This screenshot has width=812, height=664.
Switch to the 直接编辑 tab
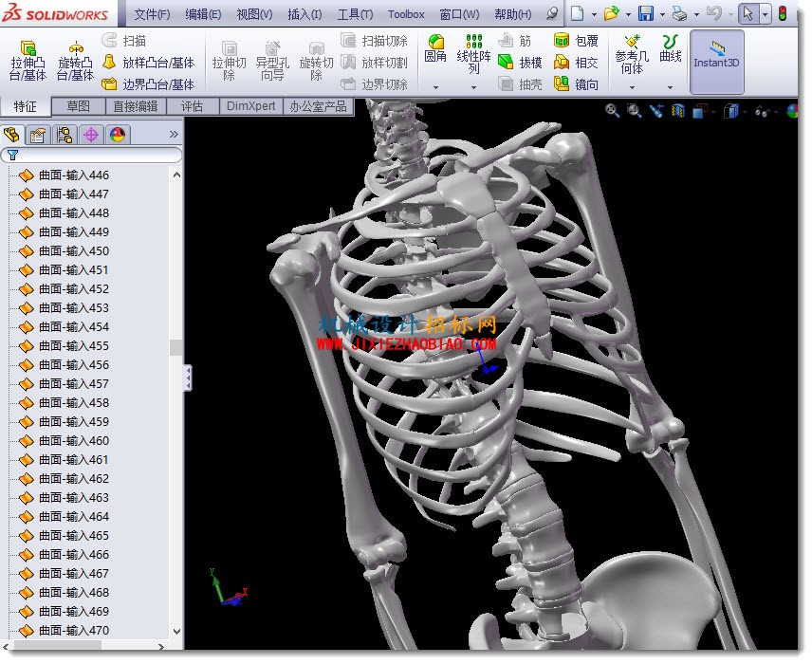coord(135,106)
